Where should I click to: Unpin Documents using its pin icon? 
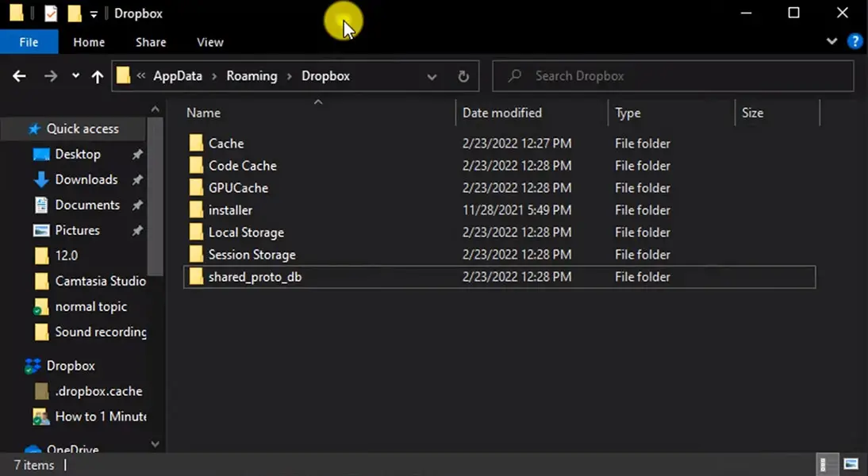(x=137, y=205)
